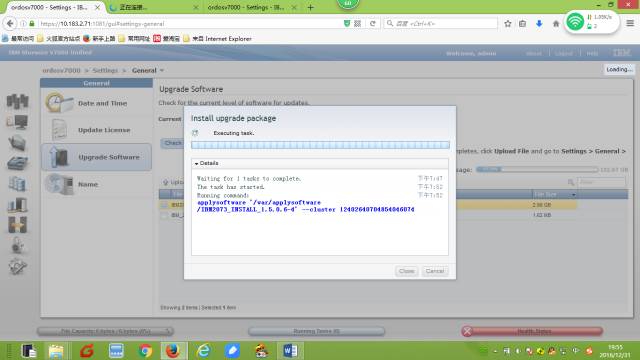640x360 pixels.
Task: Click the red Health Status error icon
Action: click(x=467, y=331)
